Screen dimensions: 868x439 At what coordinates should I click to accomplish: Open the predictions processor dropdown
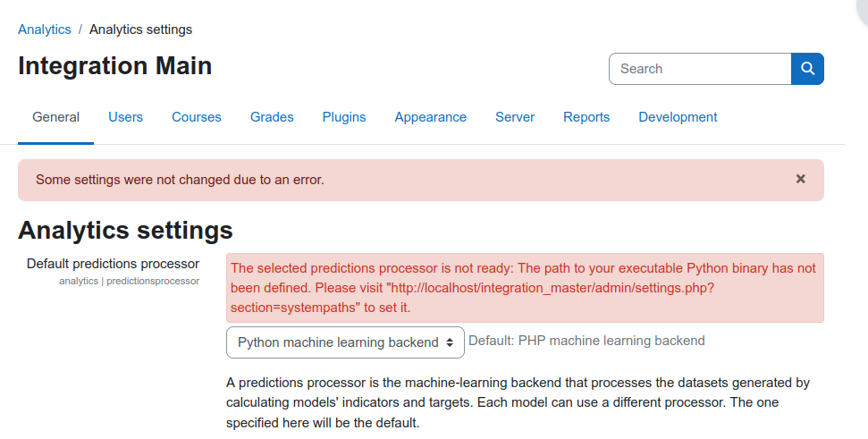tap(345, 342)
